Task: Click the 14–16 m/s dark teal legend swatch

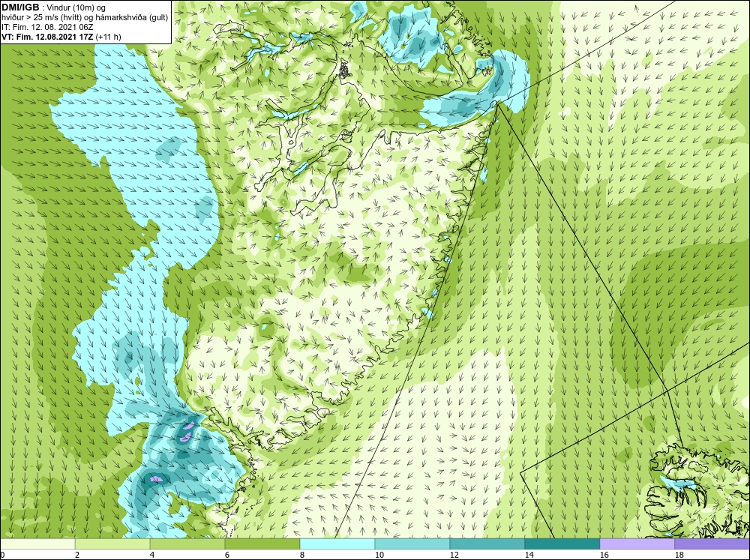Action: (x=562, y=544)
